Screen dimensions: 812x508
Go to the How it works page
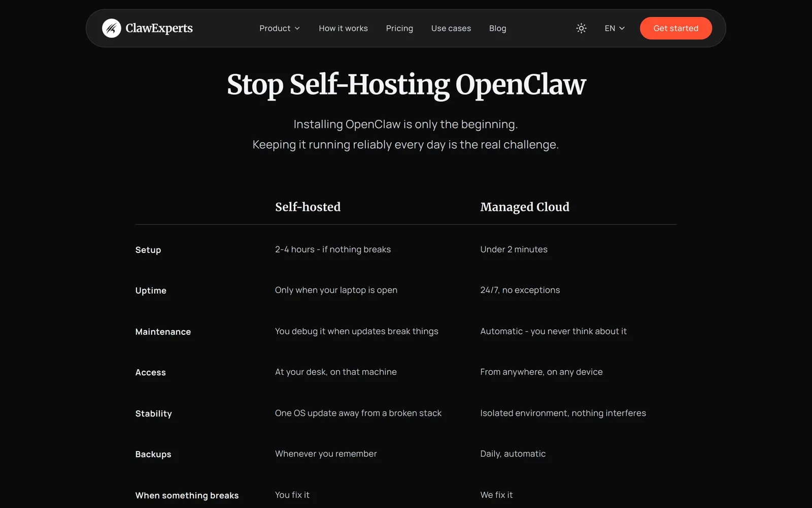343,28
